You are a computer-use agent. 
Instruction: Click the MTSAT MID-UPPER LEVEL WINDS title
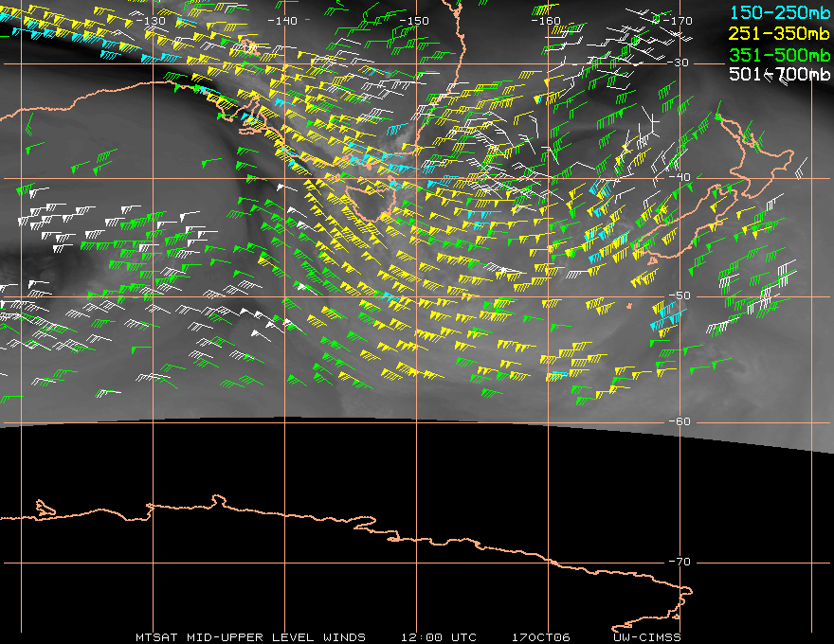coord(250,637)
